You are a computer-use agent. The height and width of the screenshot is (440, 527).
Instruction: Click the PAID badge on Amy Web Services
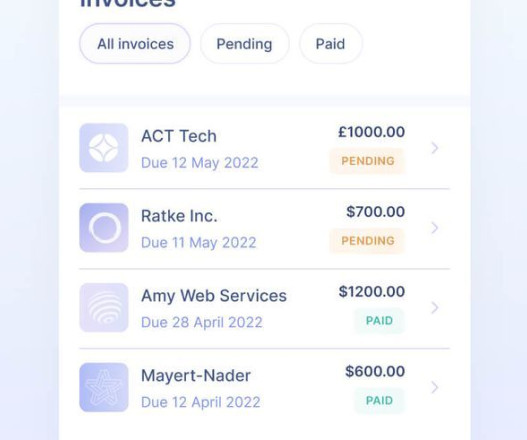[x=379, y=321]
